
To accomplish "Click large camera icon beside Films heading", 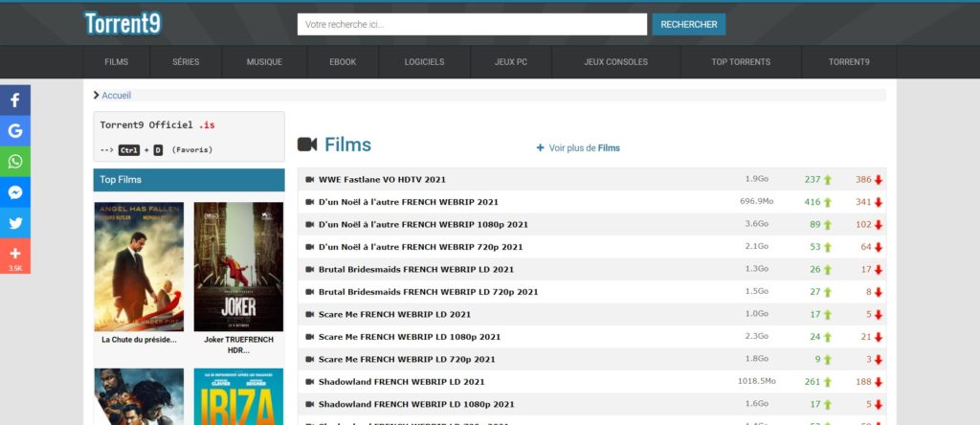I will 307,145.
